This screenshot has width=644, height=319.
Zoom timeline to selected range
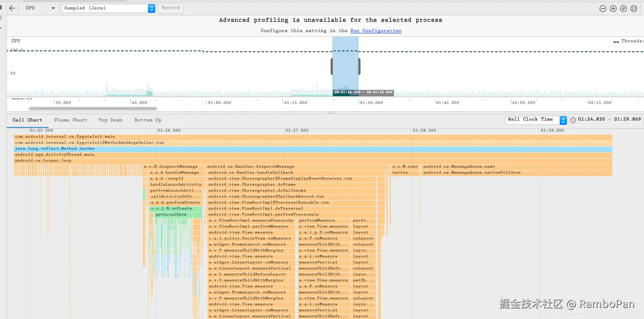click(634, 9)
